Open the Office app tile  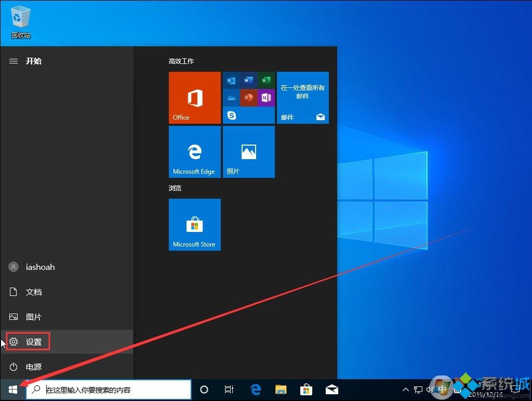(x=194, y=98)
